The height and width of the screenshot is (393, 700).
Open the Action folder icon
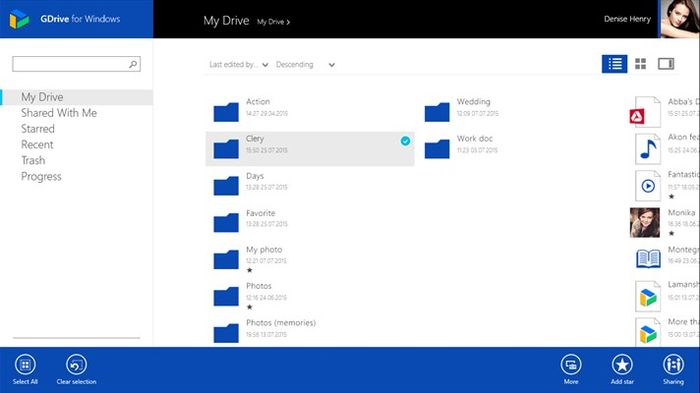tap(226, 112)
